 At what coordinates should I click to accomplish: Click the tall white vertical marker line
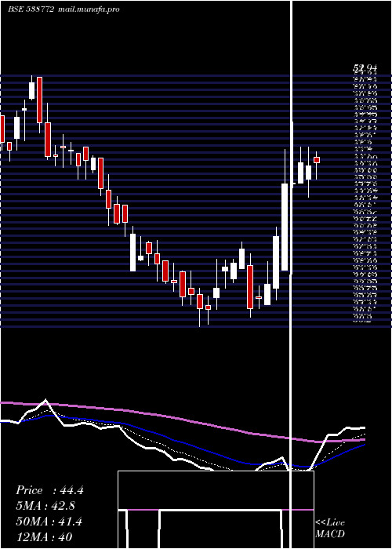[x=291, y=274]
